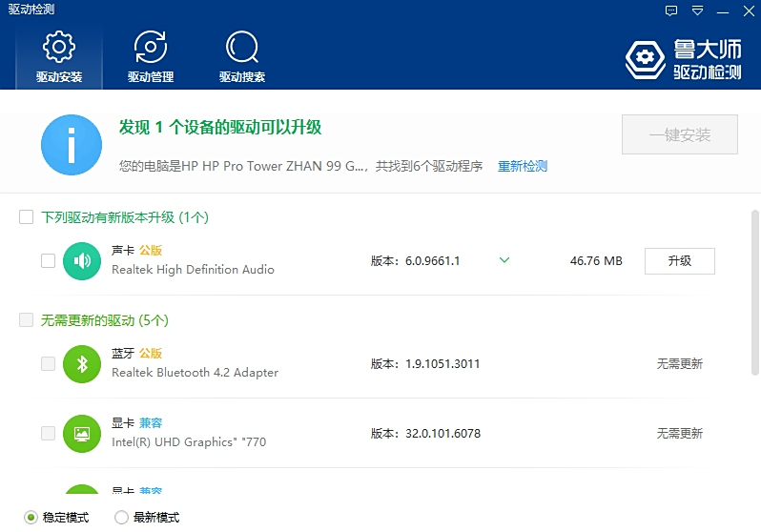Click the 蓝牙 Bluetooth icon
This screenshot has height=532, width=761.
(82, 364)
